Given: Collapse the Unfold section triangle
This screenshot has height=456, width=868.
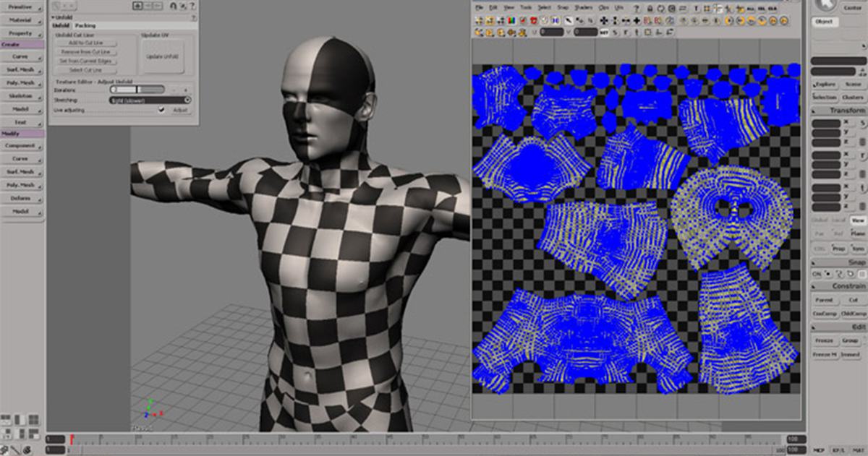Looking at the screenshot, I should (x=53, y=17).
